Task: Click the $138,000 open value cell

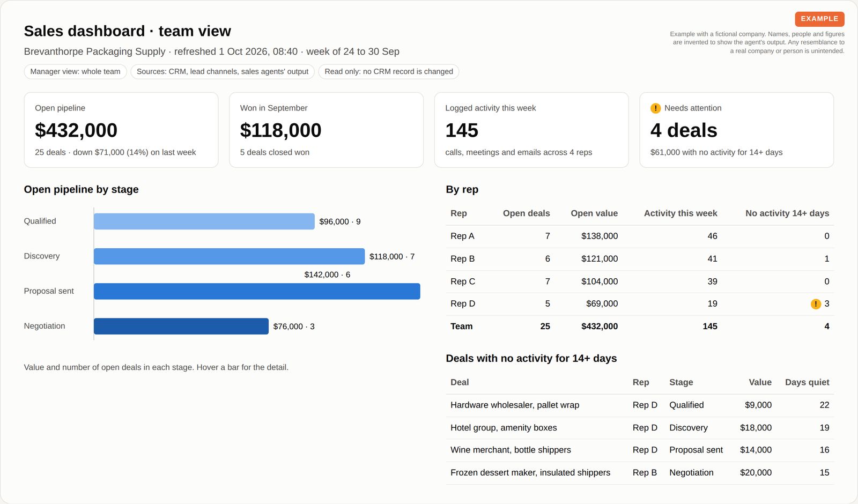Action: 600,236
